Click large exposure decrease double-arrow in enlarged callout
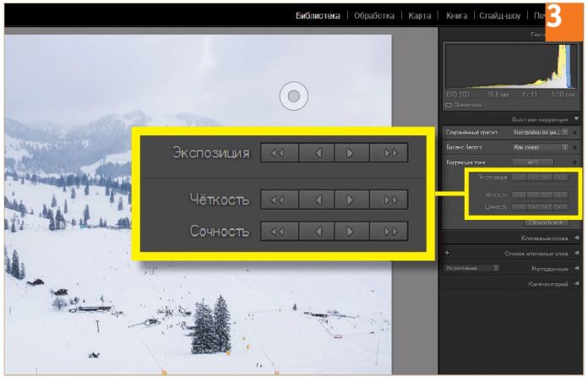 279,153
